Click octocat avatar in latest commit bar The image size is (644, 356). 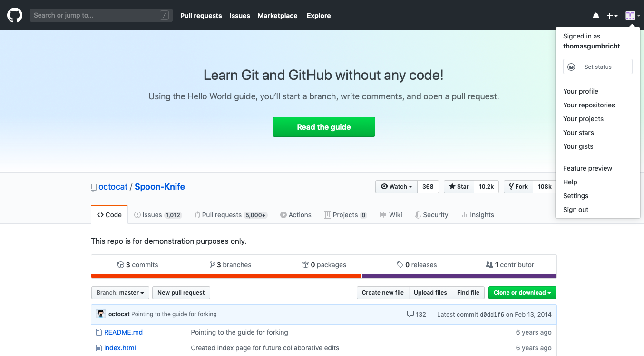coord(101,314)
